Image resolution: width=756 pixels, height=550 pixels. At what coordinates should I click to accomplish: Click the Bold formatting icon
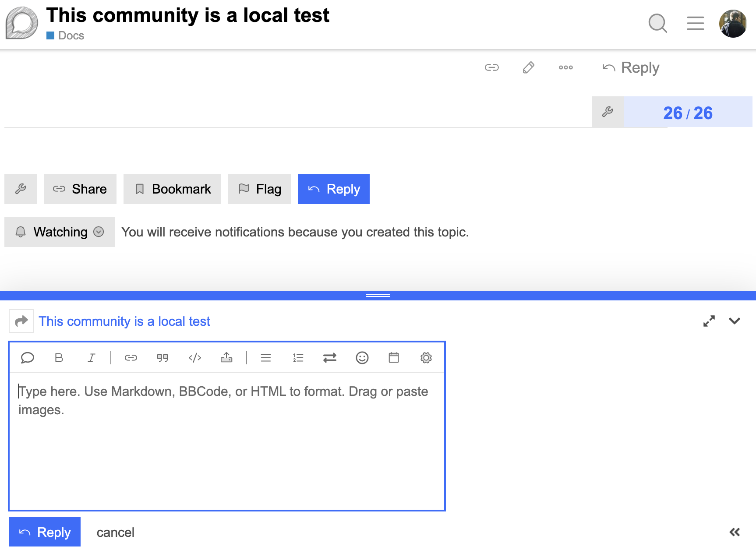pyautogui.click(x=59, y=358)
